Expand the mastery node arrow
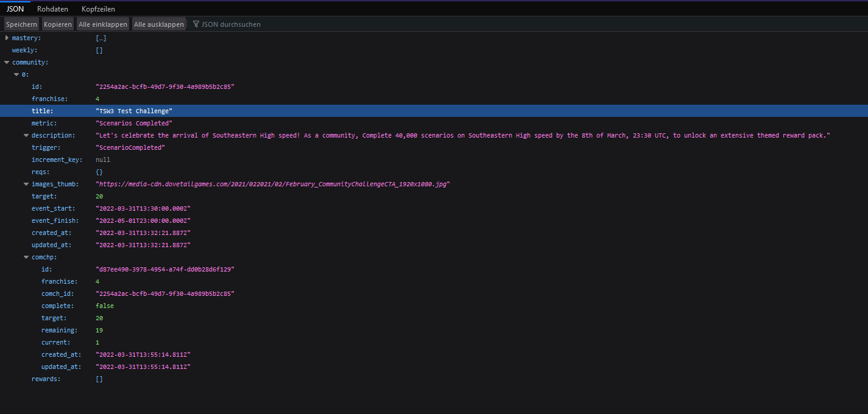This screenshot has width=868, height=414. [x=7, y=38]
